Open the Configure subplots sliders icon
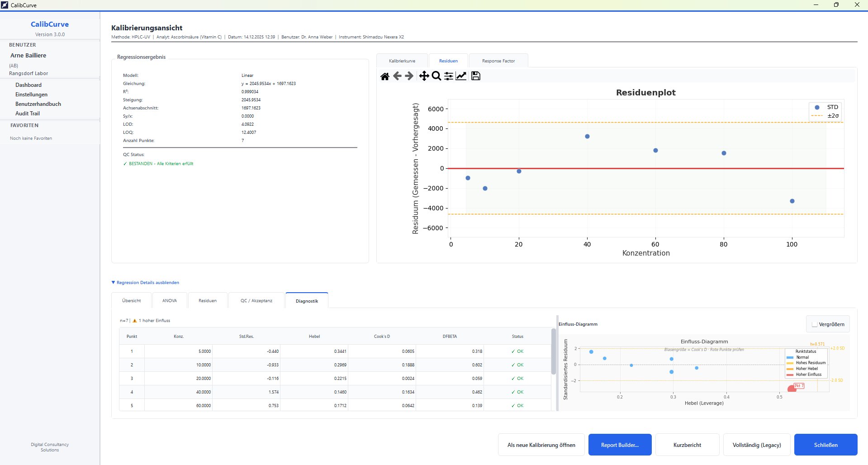This screenshot has width=868, height=465. pyautogui.click(x=448, y=76)
